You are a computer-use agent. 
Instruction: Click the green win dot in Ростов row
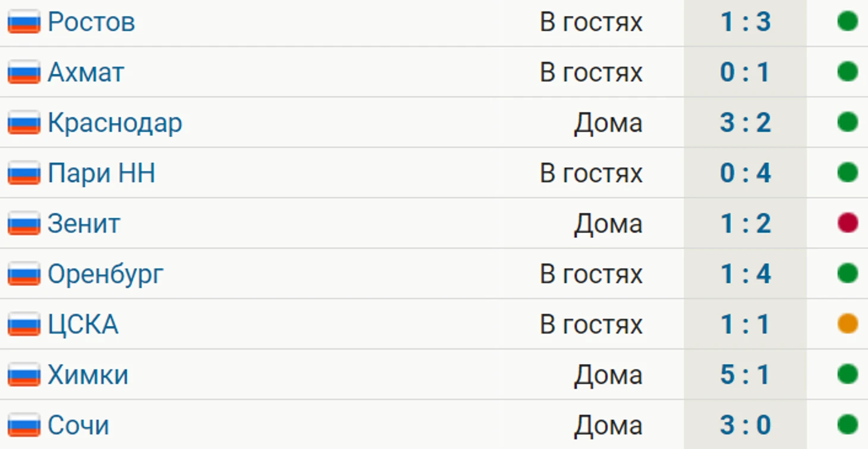[847, 21]
